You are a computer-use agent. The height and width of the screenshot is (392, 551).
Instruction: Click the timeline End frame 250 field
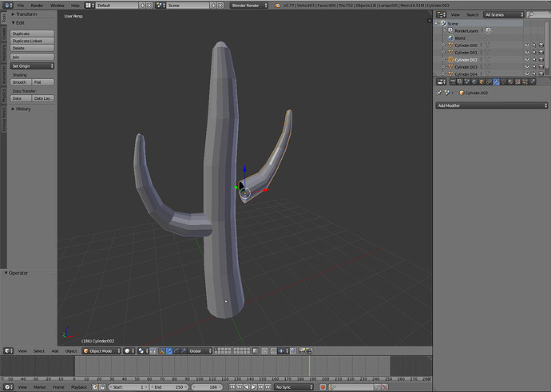(x=170, y=387)
